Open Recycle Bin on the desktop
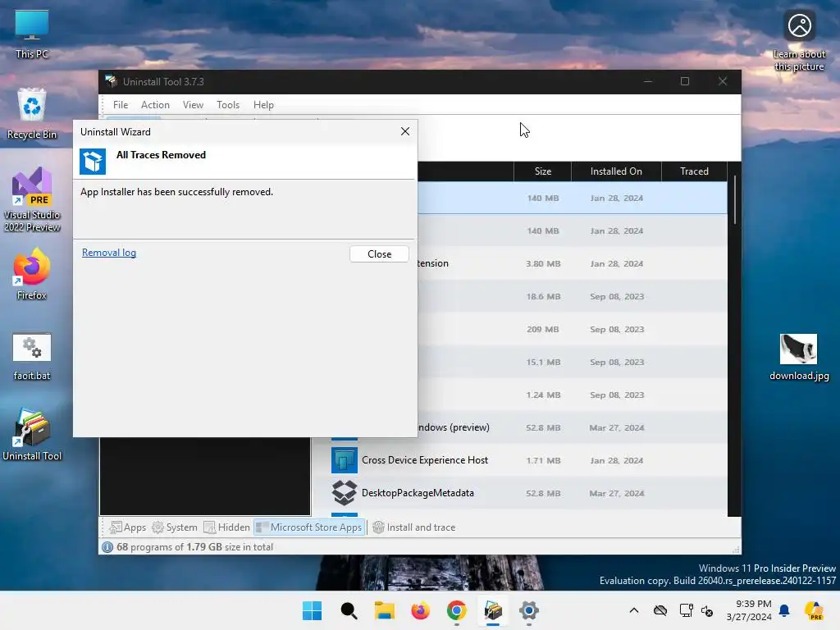Screen dimensions: 840x630 point(32,114)
